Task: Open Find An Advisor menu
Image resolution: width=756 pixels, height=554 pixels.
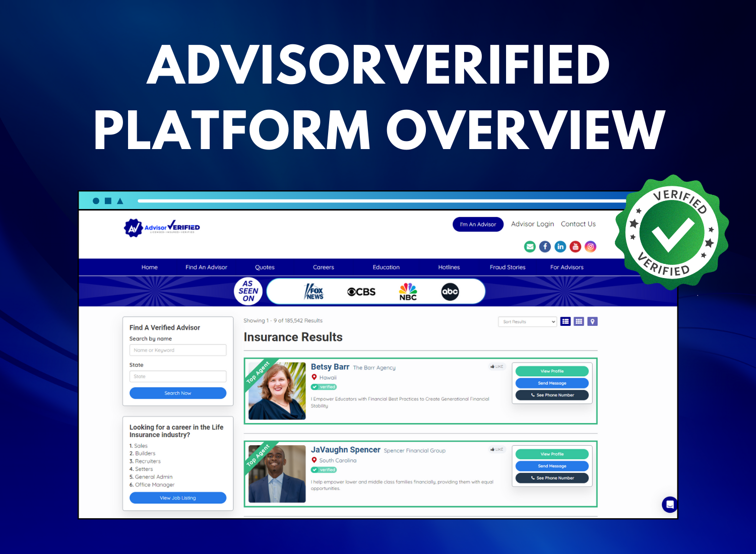Action: (206, 267)
